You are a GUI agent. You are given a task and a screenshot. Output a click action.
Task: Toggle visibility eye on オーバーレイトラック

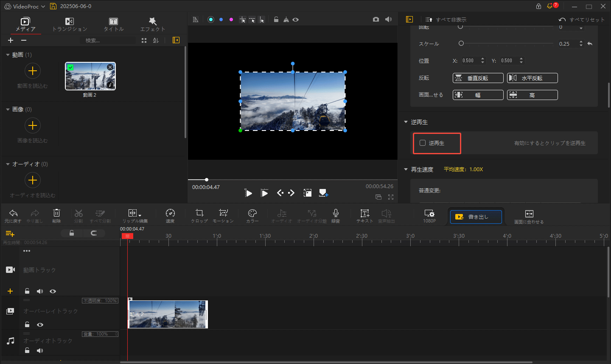(x=40, y=325)
